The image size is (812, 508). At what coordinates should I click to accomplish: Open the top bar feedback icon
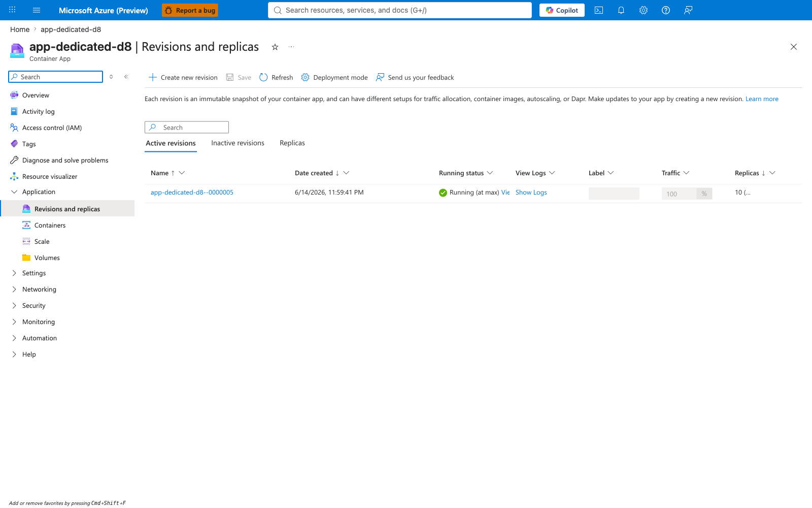pos(688,10)
